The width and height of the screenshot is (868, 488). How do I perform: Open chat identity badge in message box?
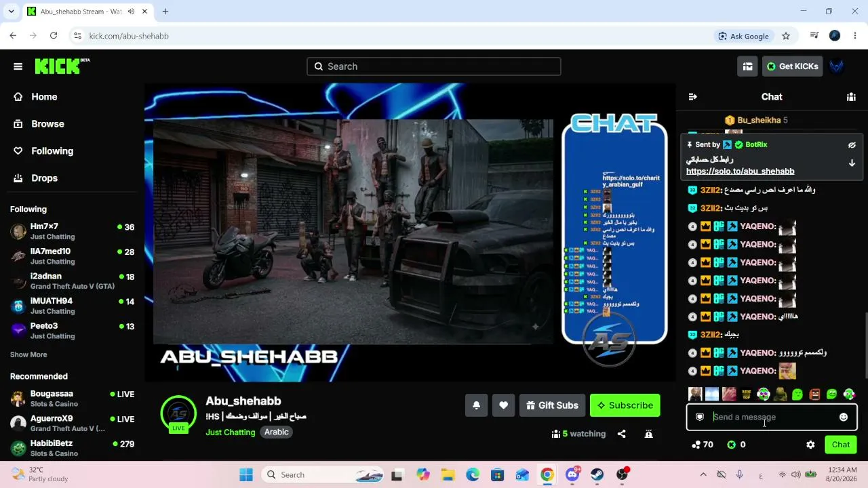point(700,417)
